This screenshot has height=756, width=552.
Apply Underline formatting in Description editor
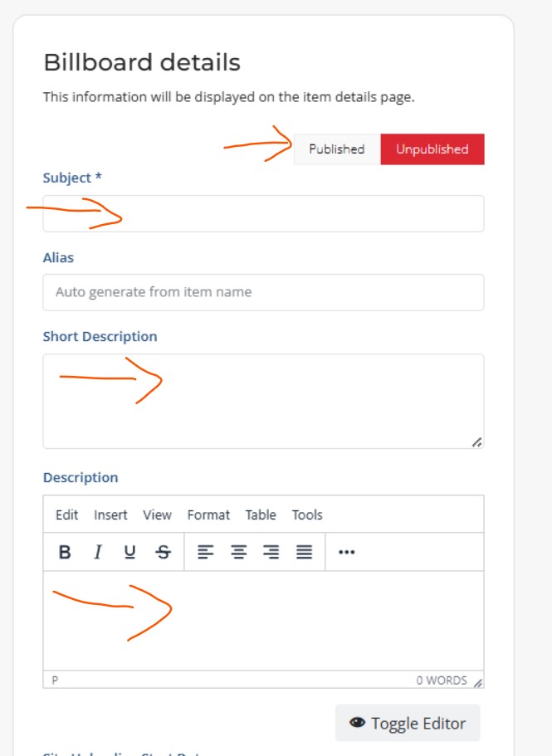[129, 552]
